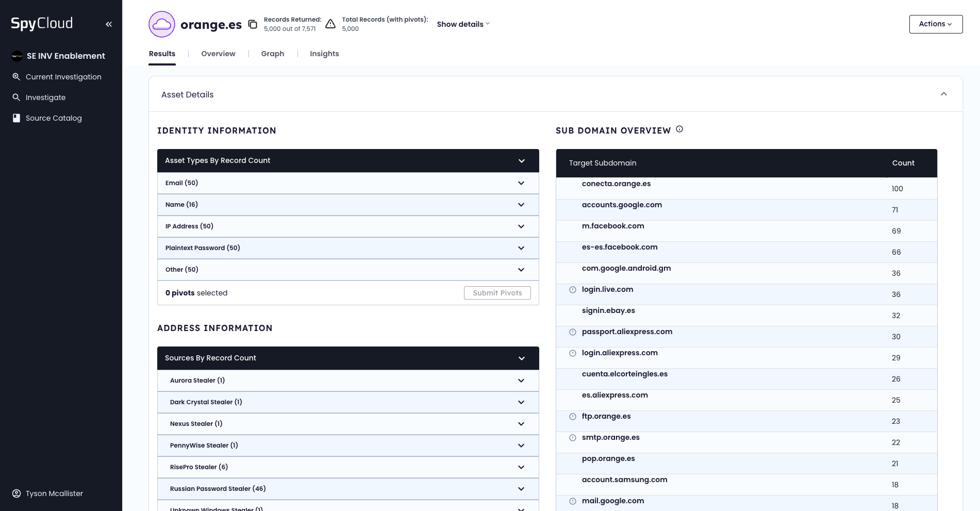This screenshot has height=511, width=980.
Task: Expand the Email (50) row
Action: 348,183
